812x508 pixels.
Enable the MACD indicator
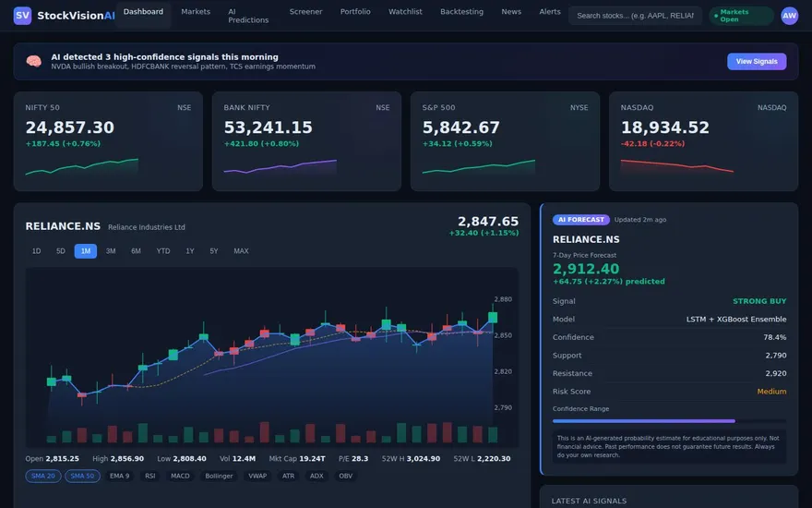tap(180, 476)
